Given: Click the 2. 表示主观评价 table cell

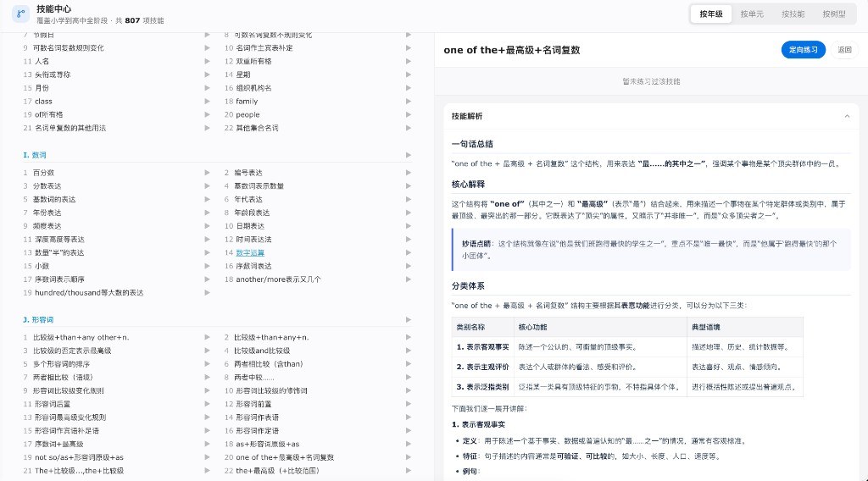Looking at the screenshot, I should click(482, 367).
